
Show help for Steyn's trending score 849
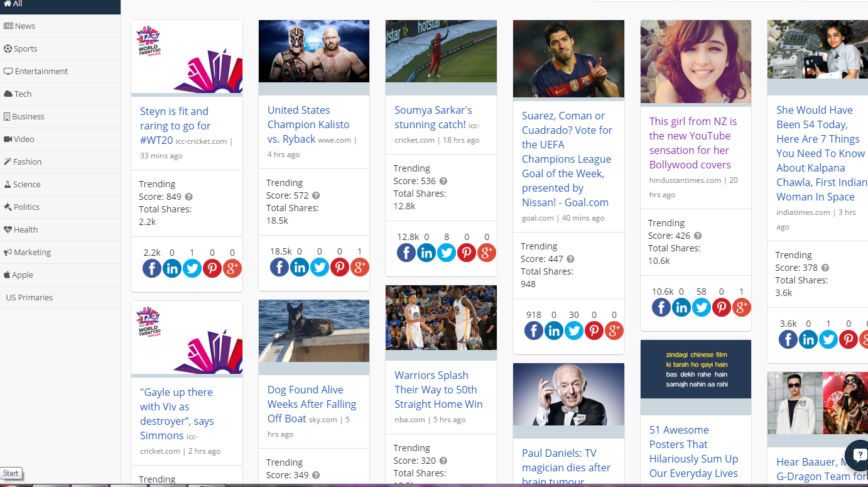point(188,197)
